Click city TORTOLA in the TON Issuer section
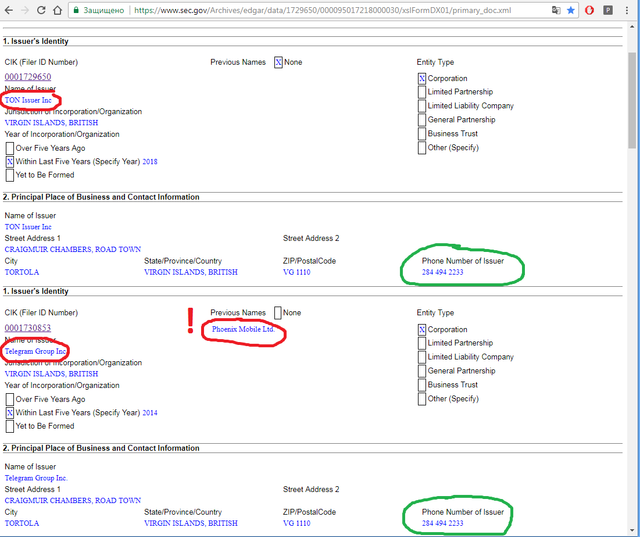This screenshot has width=640, height=537. coord(22,272)
